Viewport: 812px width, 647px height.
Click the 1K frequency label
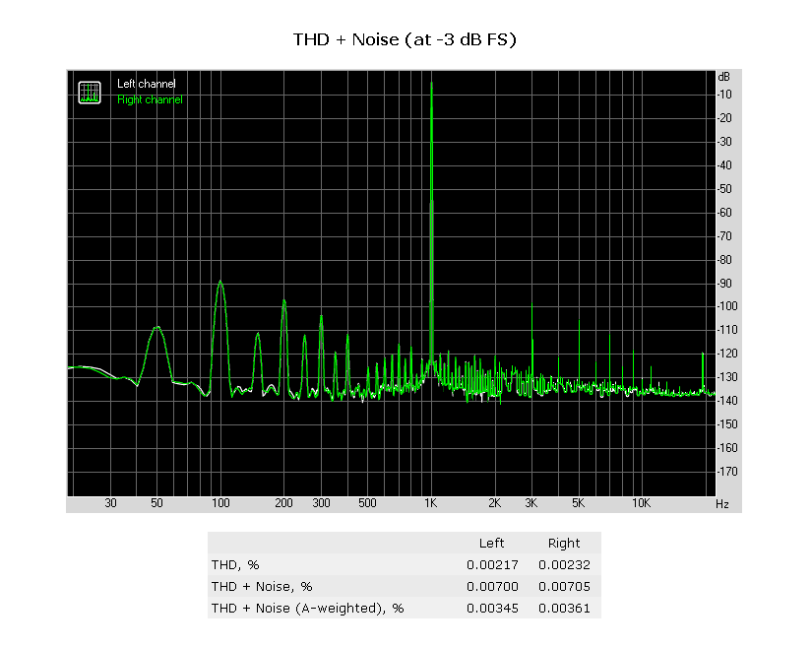[431, 503]
